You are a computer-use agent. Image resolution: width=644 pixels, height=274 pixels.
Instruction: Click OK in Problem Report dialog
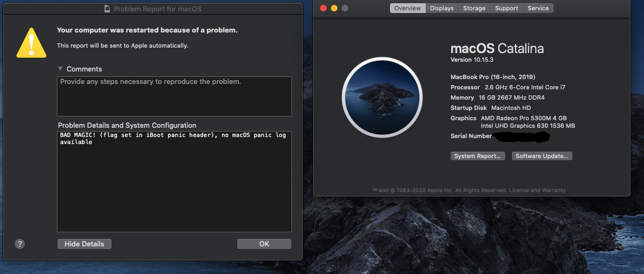[264, 244]
